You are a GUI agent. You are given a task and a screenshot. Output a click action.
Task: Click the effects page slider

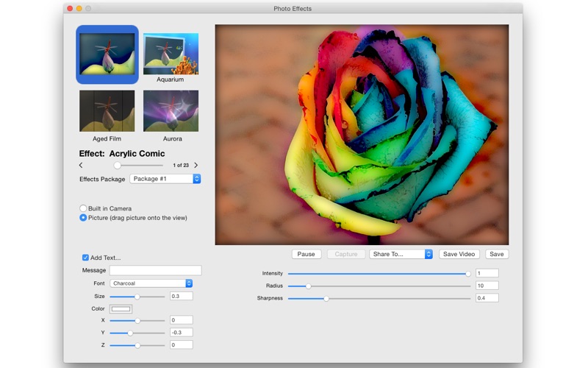(x=138, y=165)
